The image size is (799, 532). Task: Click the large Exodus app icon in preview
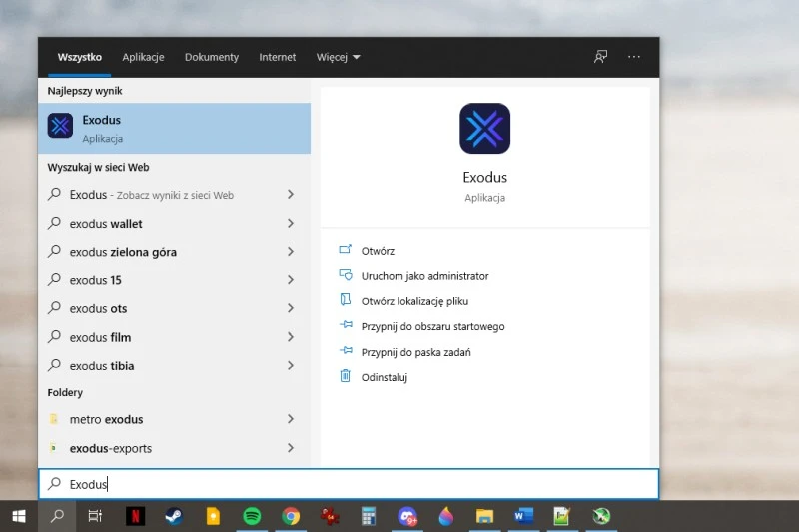coord(484,129)
